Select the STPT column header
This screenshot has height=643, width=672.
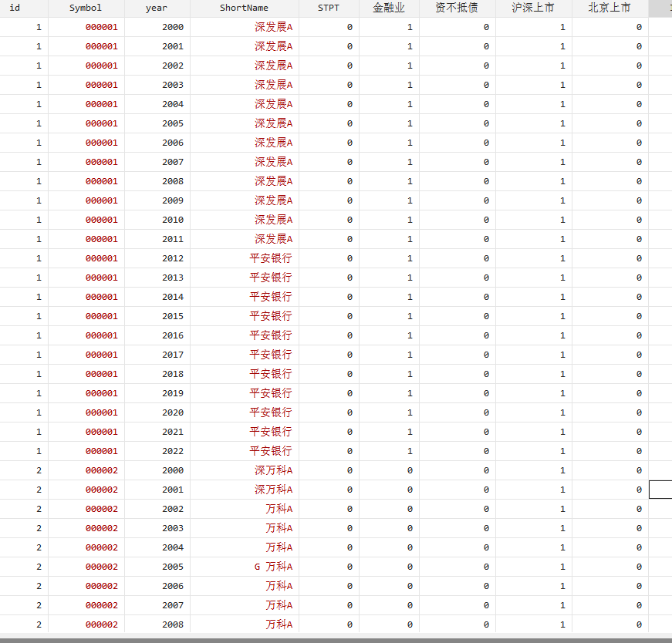tap(329, 8)
